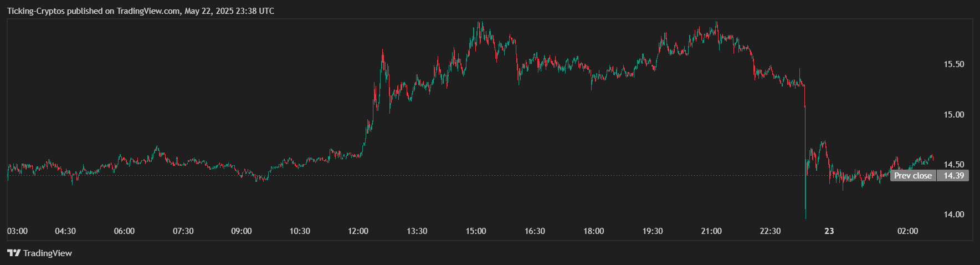
Task: Click the 15:00 time marker
Action: 476,231
